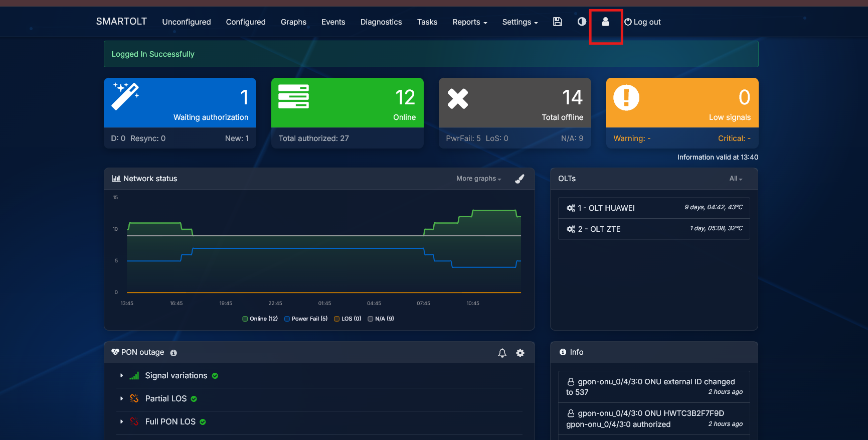Open the Waiting authorization link
Screen dimensions: 868x440
point(211,117)
